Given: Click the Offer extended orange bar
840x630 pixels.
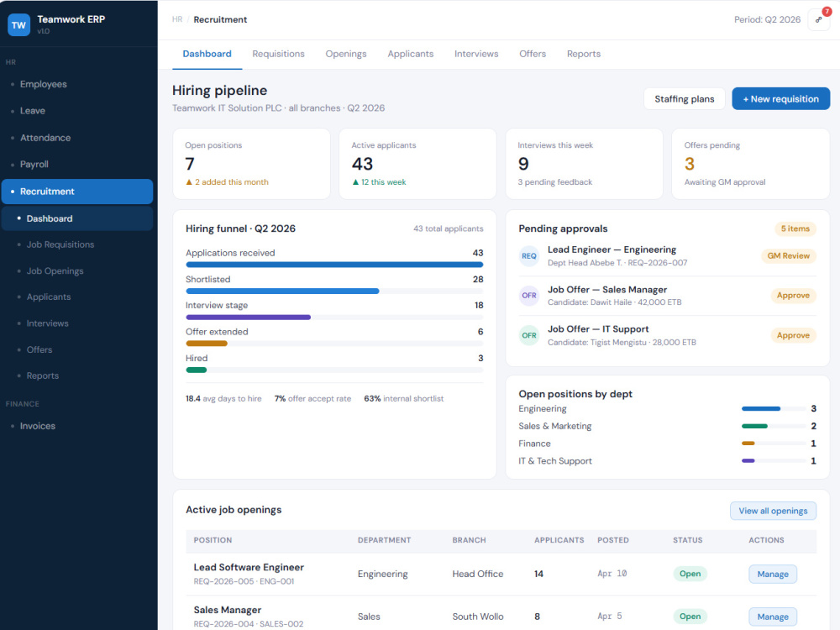Looking at the screenshot, I should (207, 344).
